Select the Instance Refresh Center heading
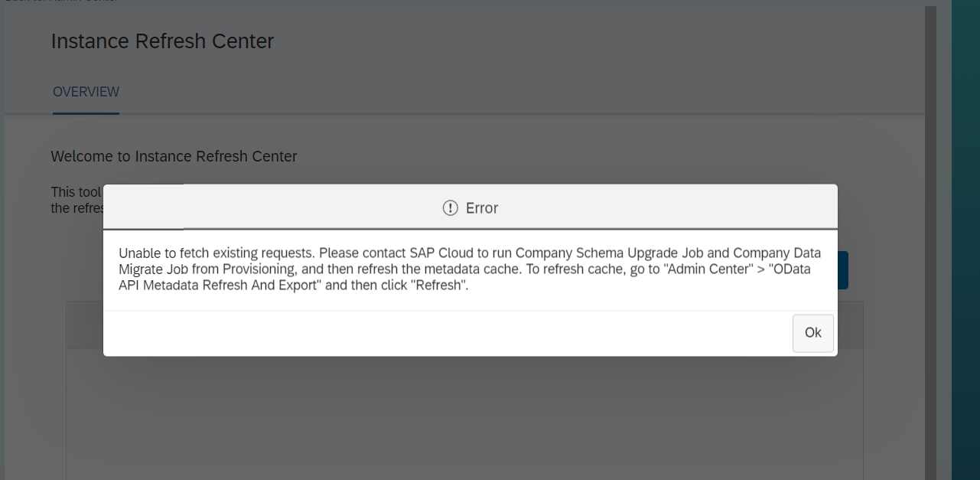Image resolution: width=980 pixels, height=480 pixels. coord(162,41)
